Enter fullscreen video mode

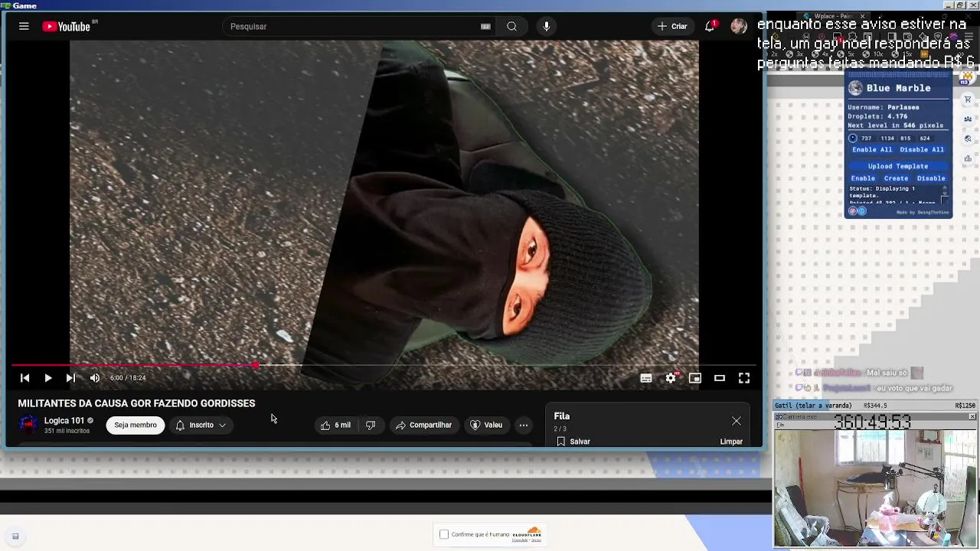tap(744, 378)
